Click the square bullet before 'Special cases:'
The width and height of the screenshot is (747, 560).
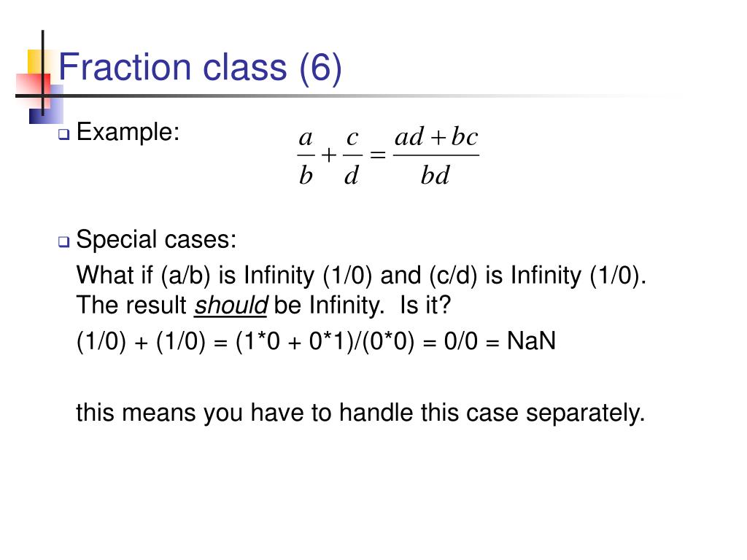click(x=64, y=242)
